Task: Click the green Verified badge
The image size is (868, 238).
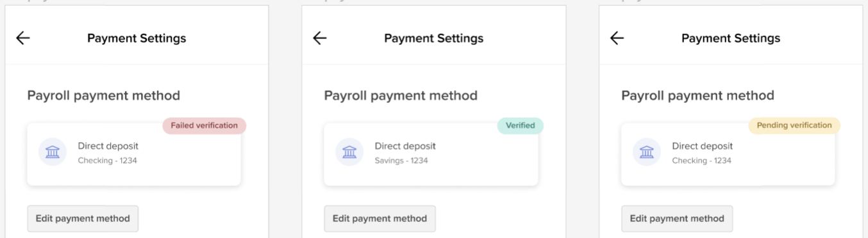Action: pos(520,125)
